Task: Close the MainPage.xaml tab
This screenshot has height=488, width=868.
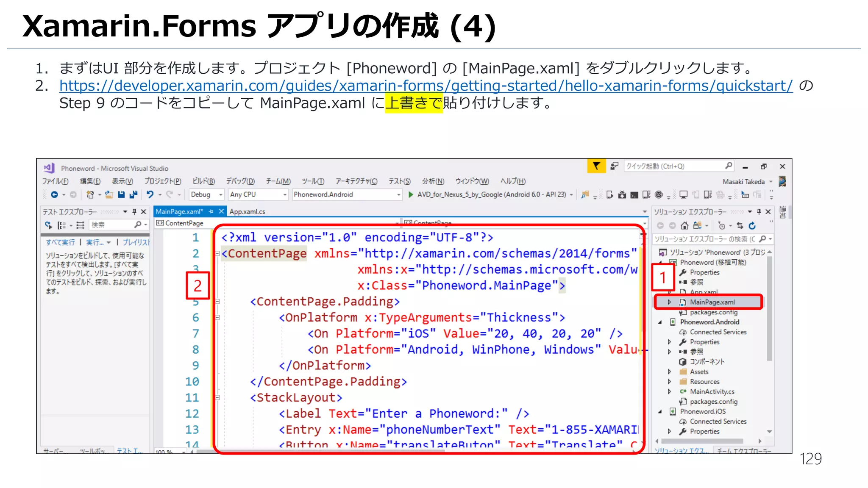Action: click(x=221, y=211)
